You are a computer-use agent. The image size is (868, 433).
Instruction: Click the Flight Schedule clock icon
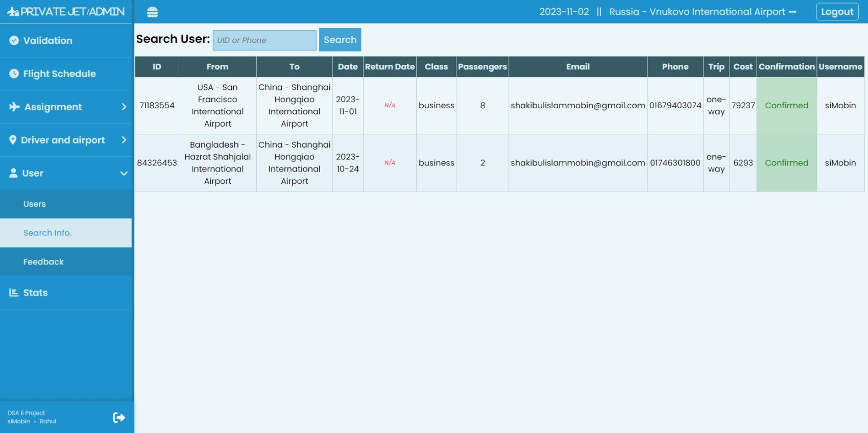pos(14,74)
